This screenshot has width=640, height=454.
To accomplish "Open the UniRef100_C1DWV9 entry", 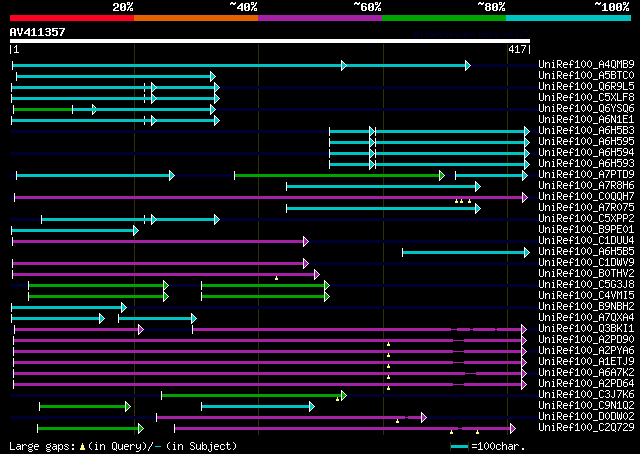I will click(586, 263).
